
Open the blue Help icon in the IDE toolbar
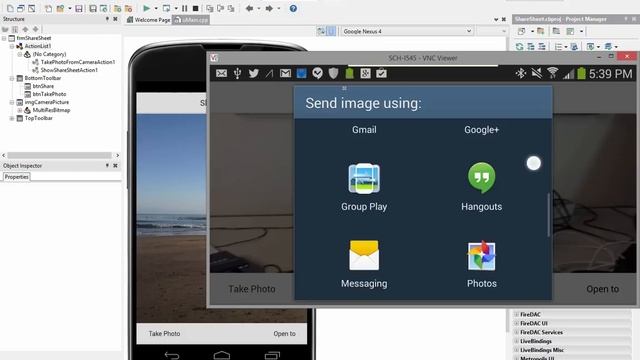(293, 8)
